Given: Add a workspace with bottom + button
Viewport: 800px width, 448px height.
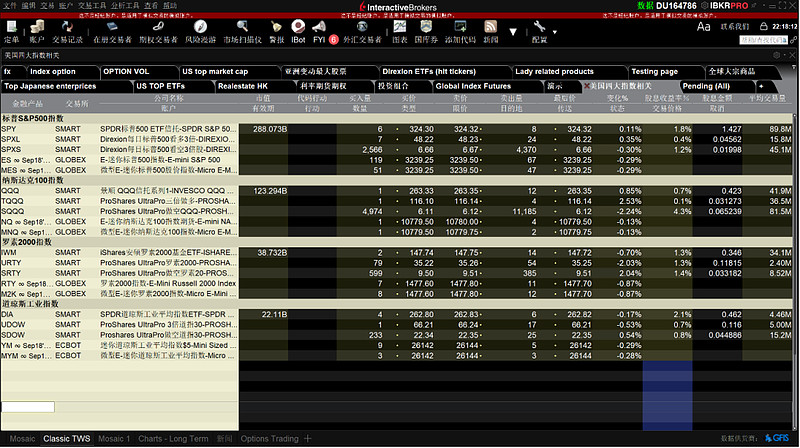Looking at the screenshot, I should tap(308, 439).
